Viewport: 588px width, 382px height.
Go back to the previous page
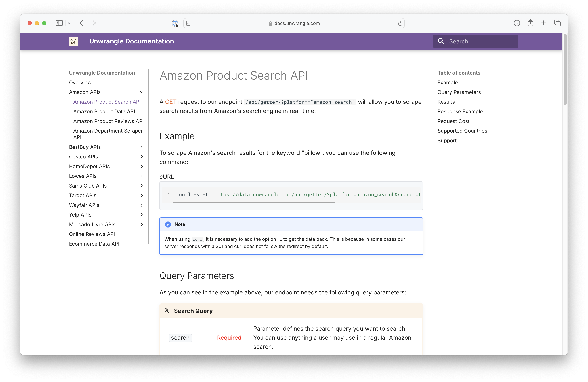point(81,23)
